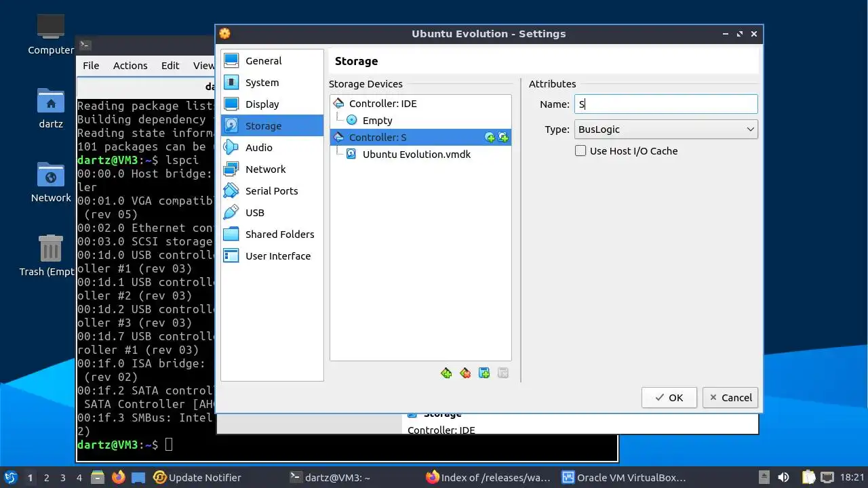Open the Shared Folders category
The image size is (868, 488).
[272, 235]
